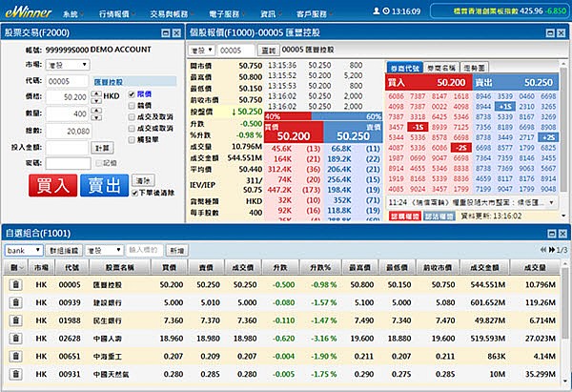The width and height of the screenshot is (572, 392).
Task: Check the 觸發單 checkbox
Action: coord(132,139)
